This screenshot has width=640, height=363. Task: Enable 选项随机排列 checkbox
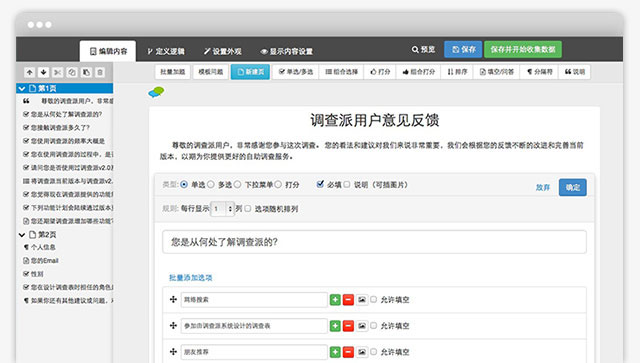coord(248,209)
